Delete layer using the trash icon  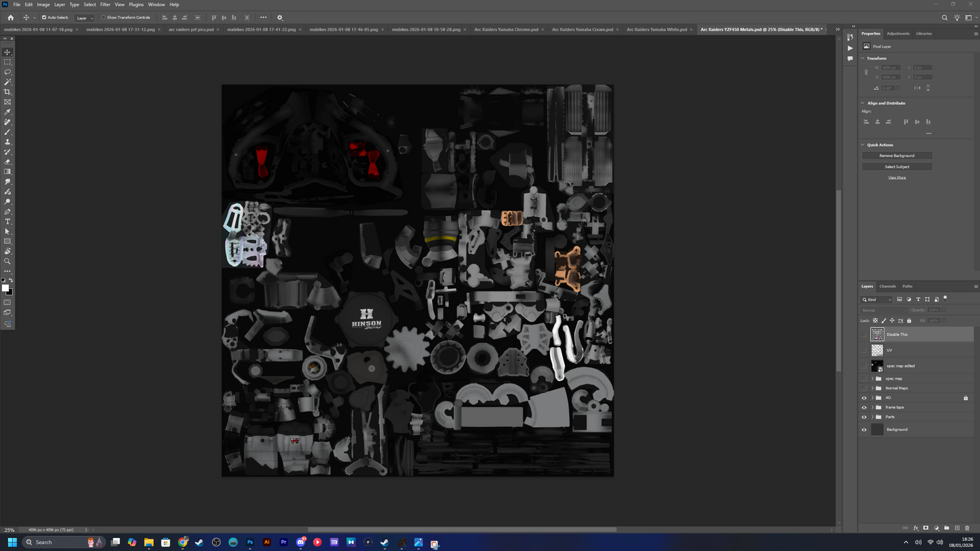click(967, 528)
